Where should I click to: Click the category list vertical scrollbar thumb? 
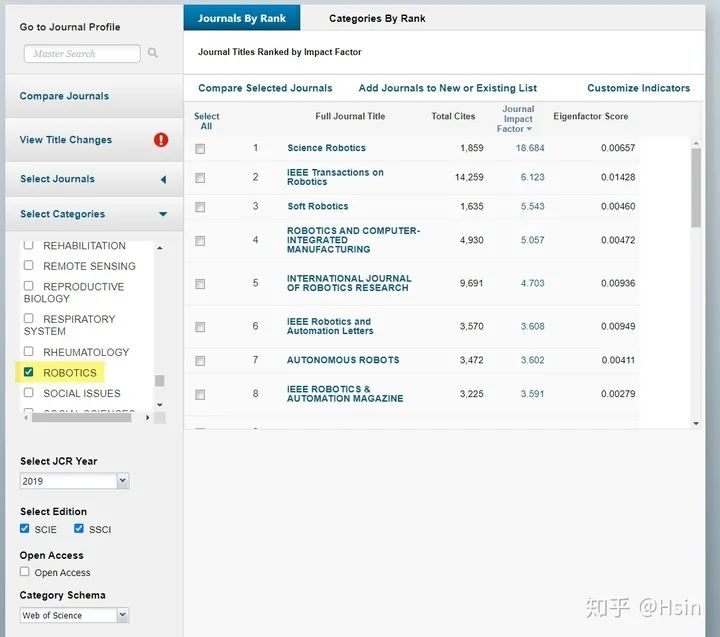[x=160, y=381]
